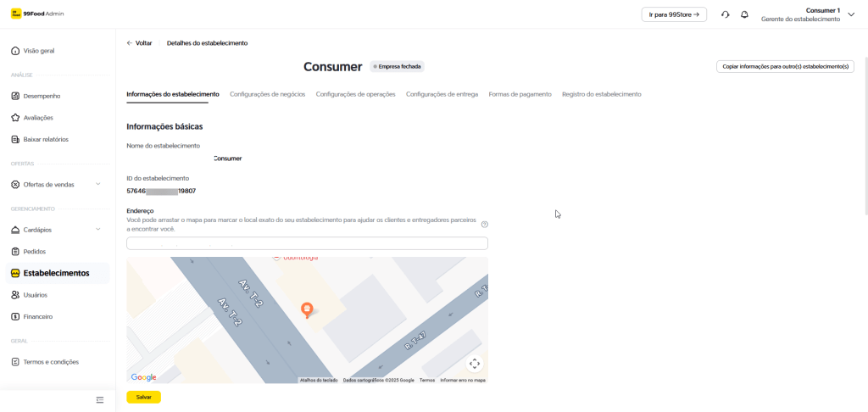Collapse the sidebar menu icon
Screen dimensions: 868x412
tap(100, 399)
